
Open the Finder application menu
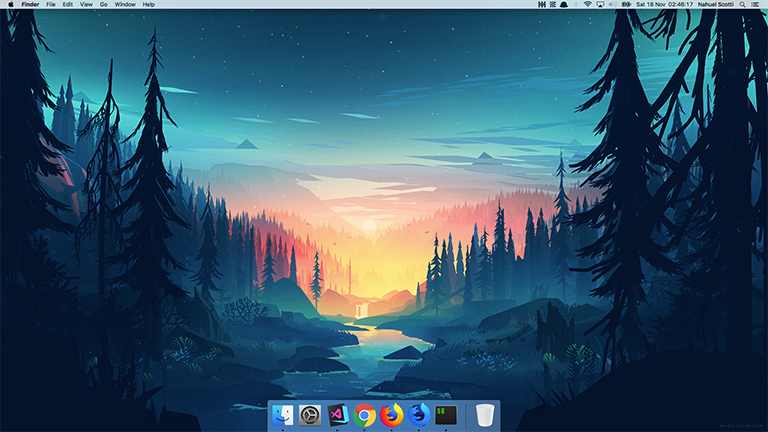30,4
